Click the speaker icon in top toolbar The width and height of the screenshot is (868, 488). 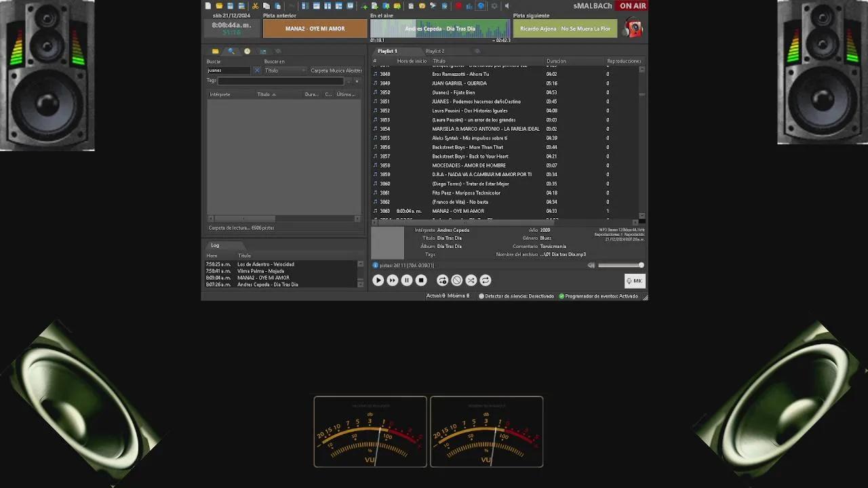point(507,5)
